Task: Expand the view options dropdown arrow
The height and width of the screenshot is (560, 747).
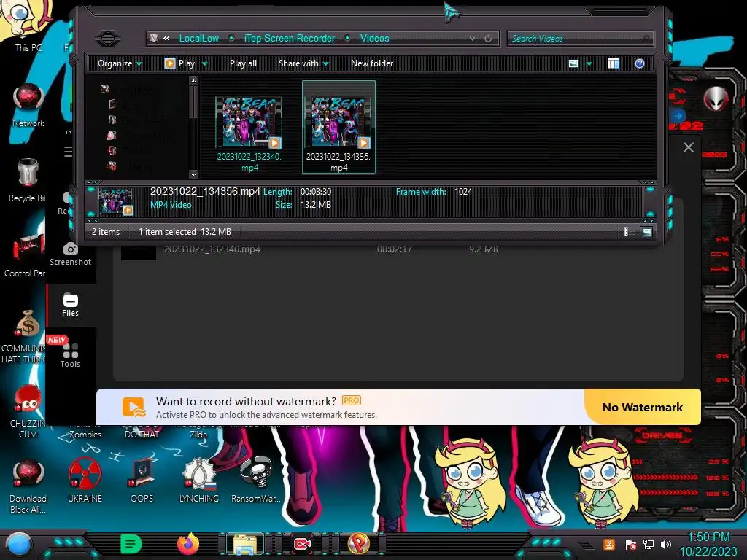Action: click(x=589, y=64)
